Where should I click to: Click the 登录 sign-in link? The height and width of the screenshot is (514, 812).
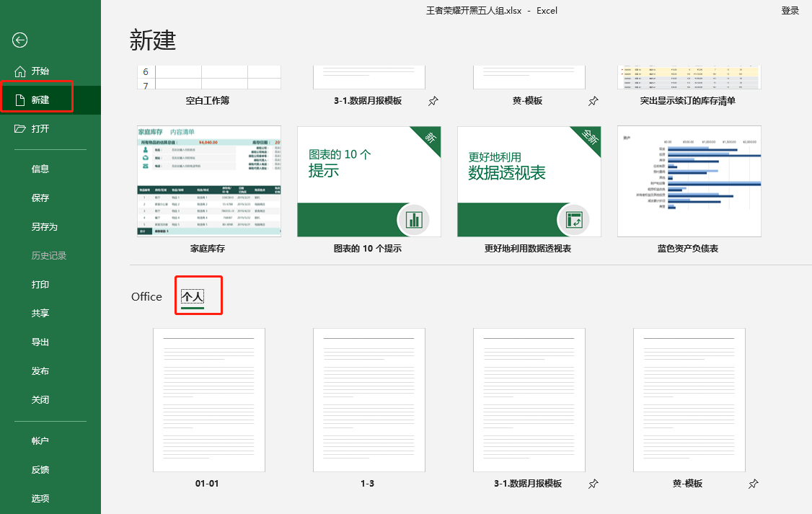(x=791, y=10)
